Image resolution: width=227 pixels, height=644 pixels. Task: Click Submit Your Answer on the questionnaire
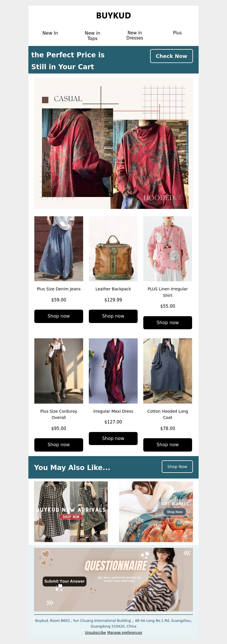point(64,581)
